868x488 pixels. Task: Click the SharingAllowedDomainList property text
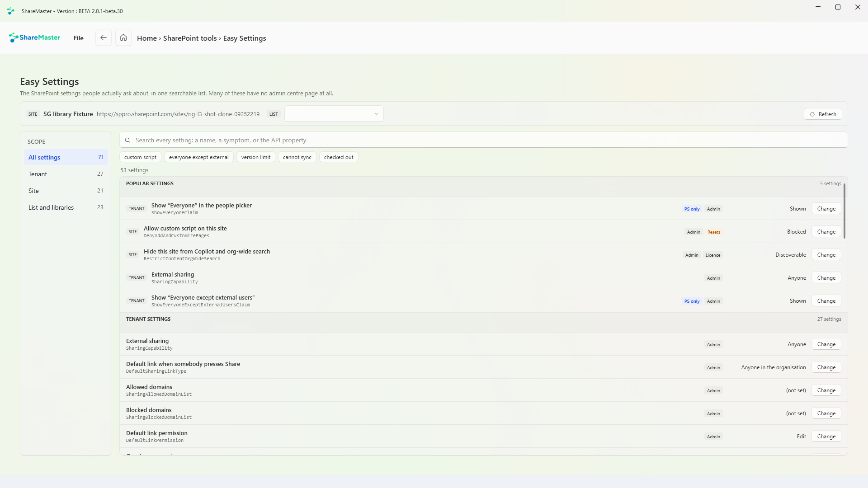[x=159, y=394]
